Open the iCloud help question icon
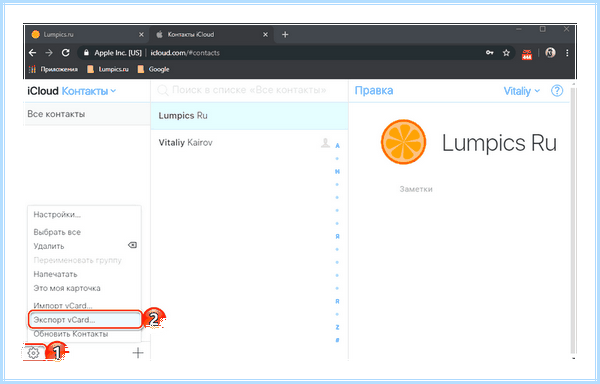 click(557, 91)
